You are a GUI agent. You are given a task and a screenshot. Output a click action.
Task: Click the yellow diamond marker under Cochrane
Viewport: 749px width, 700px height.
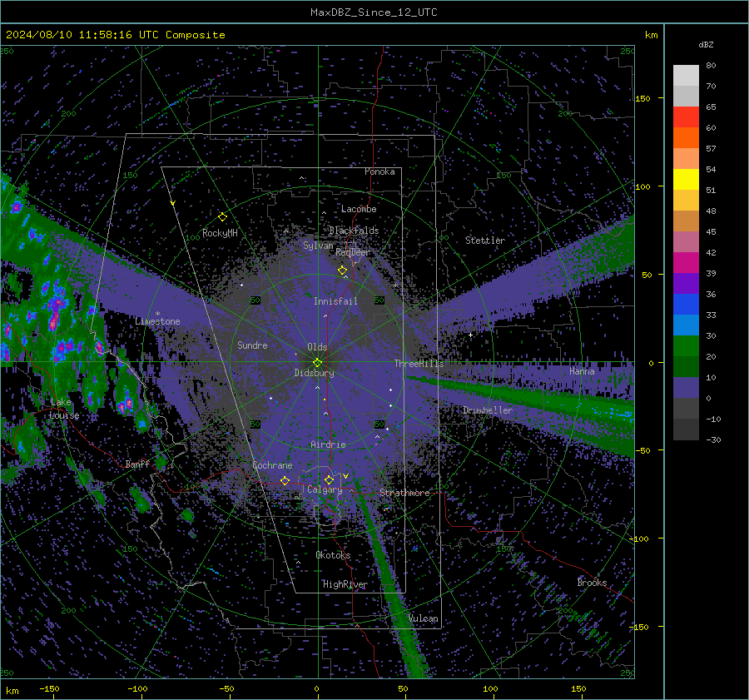click(x=285, y=480)
